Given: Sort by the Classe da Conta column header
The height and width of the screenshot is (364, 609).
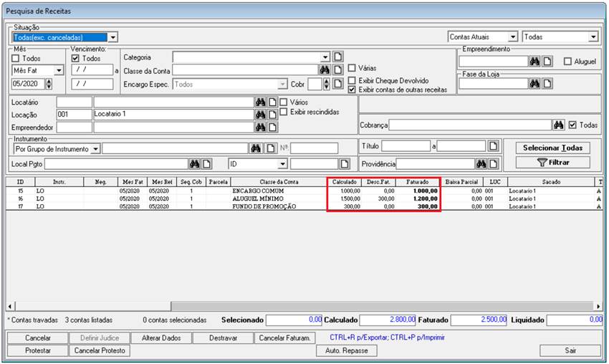Looking at the screenshot, I should pyautogui.click(x=279, y=182).
